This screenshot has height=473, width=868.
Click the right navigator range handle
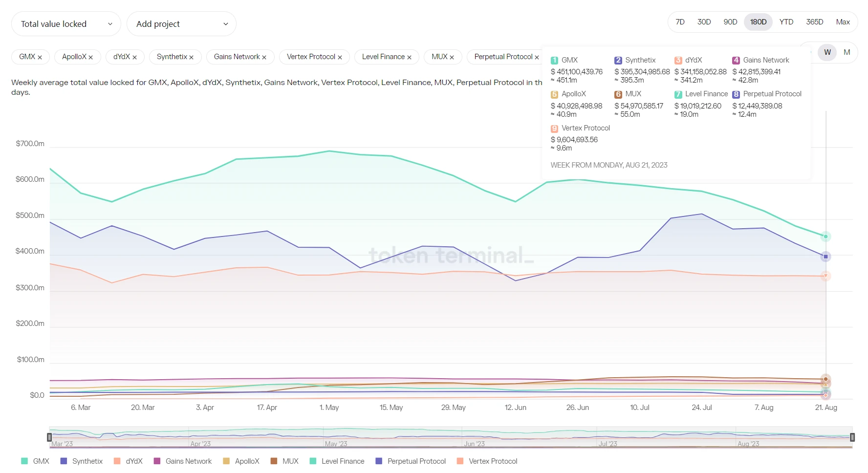click(852, 437)
